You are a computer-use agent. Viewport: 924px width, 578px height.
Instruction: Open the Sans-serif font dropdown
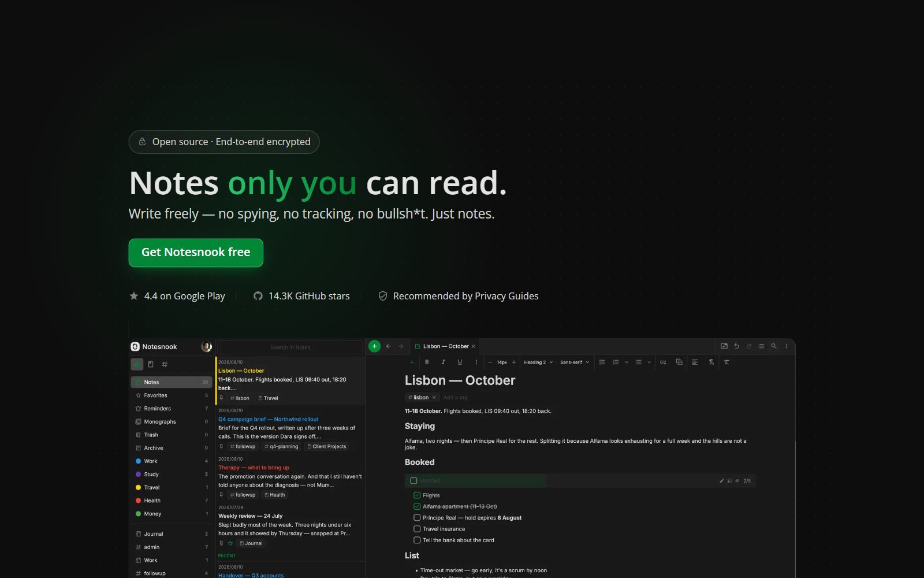click(575, 362)
